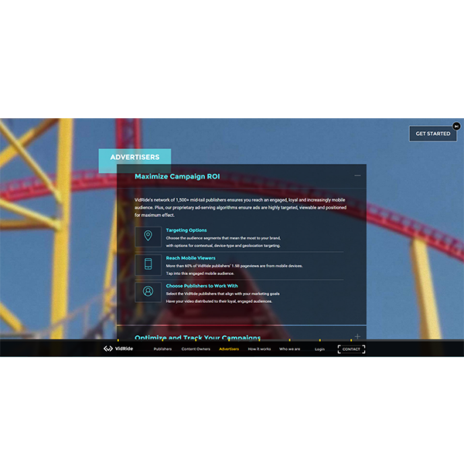This screenshot has width=464, height=476.
Task: Click the paragraph about VidRide's network of publishers
Action: point(241,207)
